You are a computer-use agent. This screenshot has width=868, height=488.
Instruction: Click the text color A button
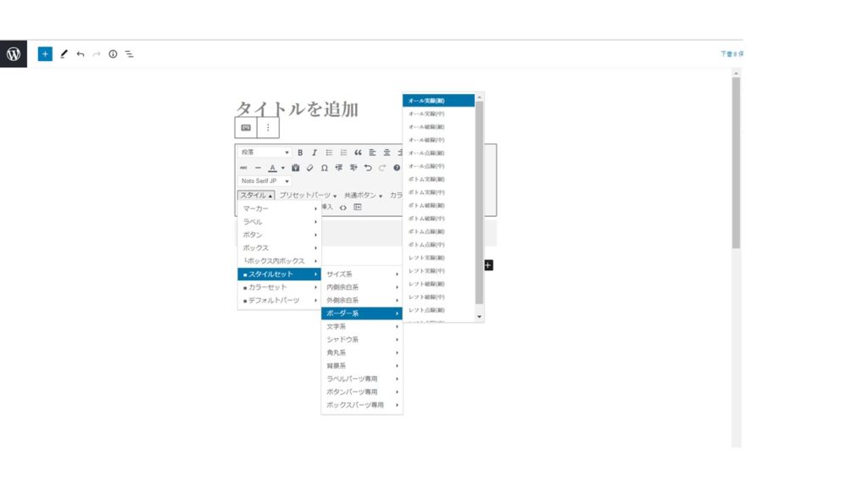pos(272,168)
